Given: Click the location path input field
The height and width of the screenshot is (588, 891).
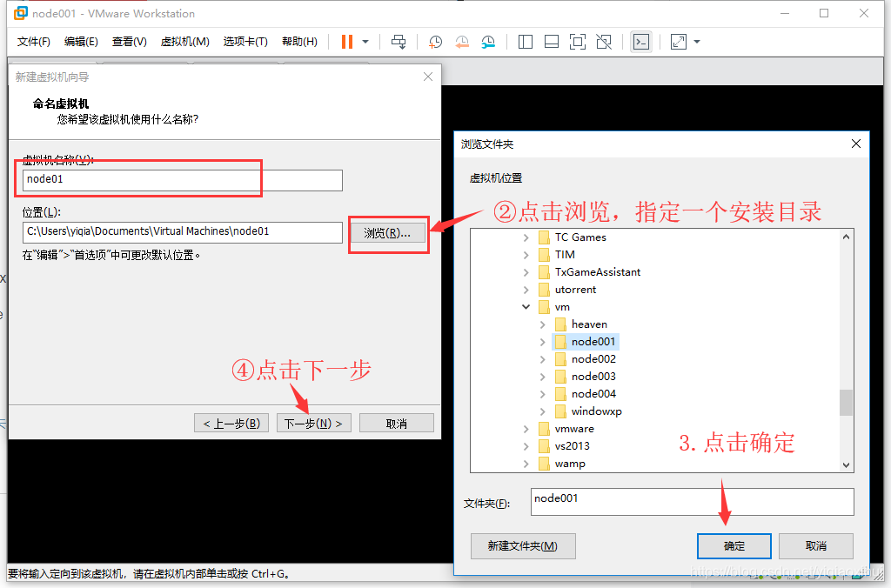Looking at the screenshot, I should click(x=183, y=231).
